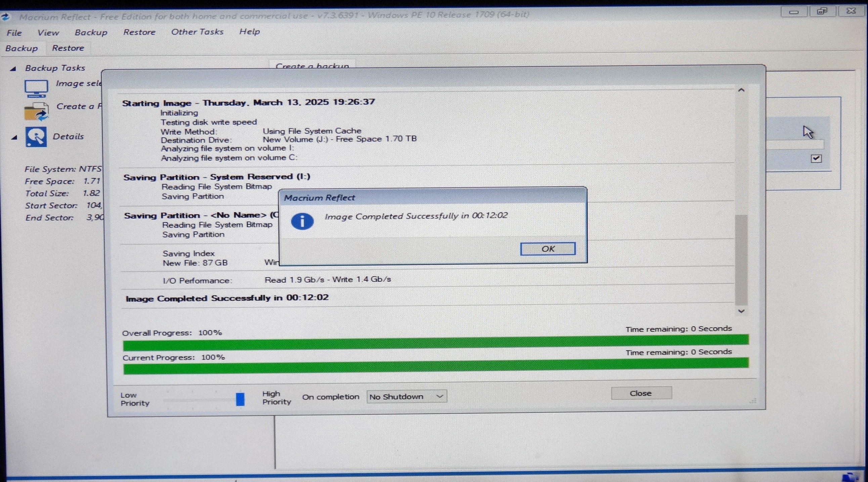Open the File menu
Image resolution: width=868 pixels, height=482 pixels.
14,33
